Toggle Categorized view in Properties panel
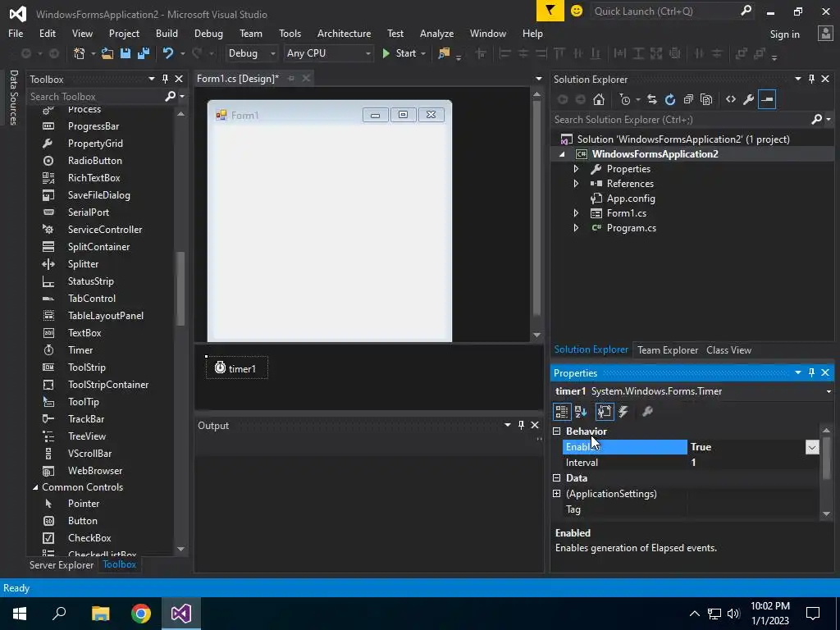Image resolution: width=840 pixels, height=630 pixels. [561, 412]
